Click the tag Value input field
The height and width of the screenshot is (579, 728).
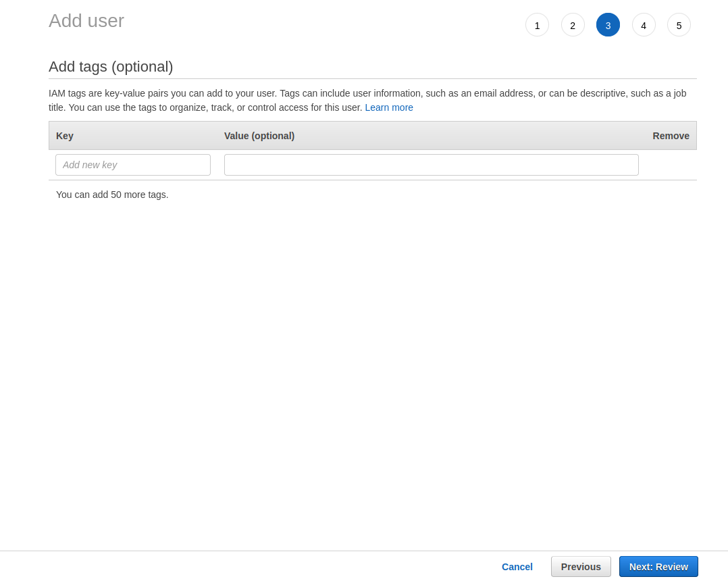pos(432,165)
